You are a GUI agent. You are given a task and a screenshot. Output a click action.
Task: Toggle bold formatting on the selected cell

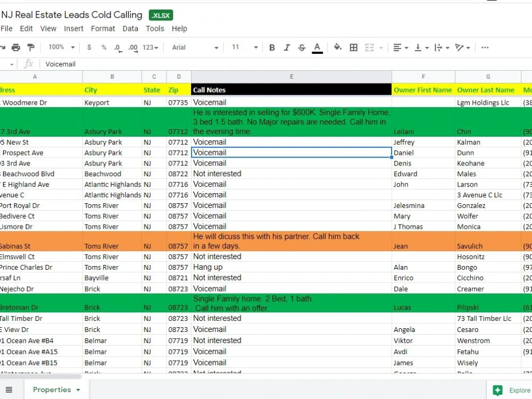pos(272,47)
